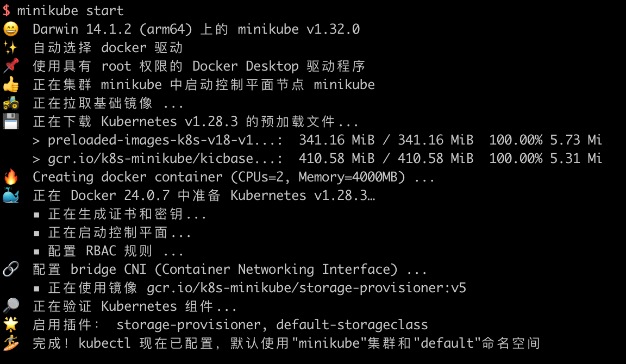Viewport: 626px width, 364px height.
Task: Click the first 100.00% progress value
Action: 515,140
